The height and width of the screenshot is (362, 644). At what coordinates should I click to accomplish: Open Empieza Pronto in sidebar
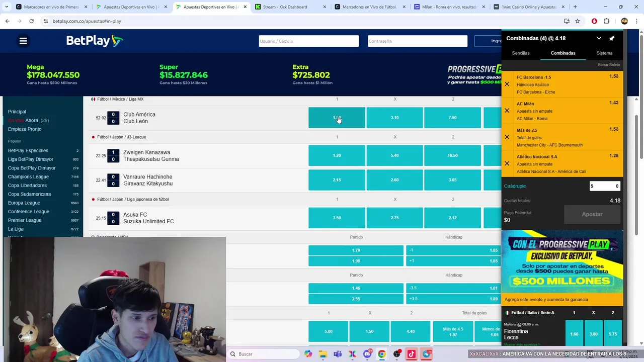pyautogui.click(x=25, y=129)
